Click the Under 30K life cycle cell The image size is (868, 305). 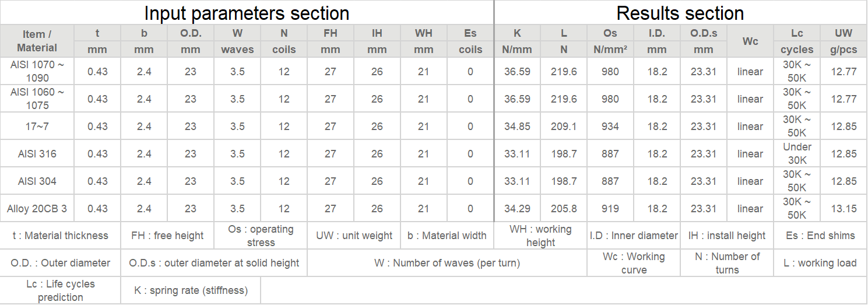[797, 154]
